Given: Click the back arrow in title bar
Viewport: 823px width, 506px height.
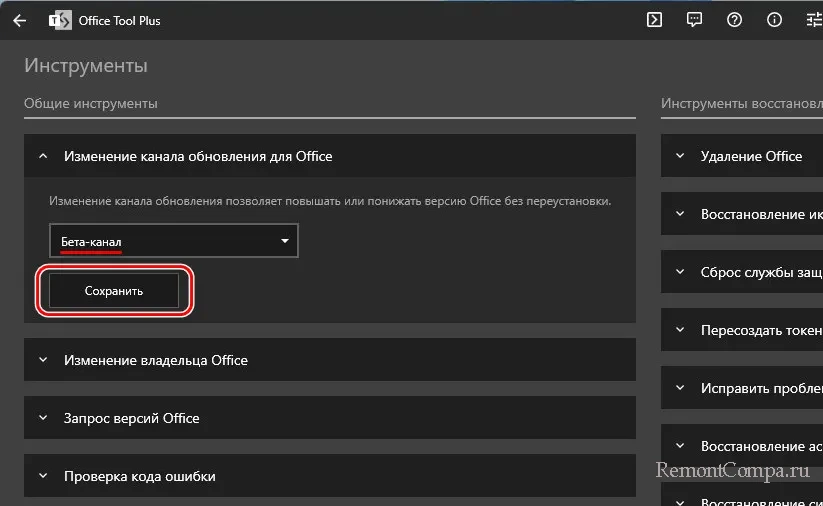Looking at the screenshot, I should tap(19, 20).
